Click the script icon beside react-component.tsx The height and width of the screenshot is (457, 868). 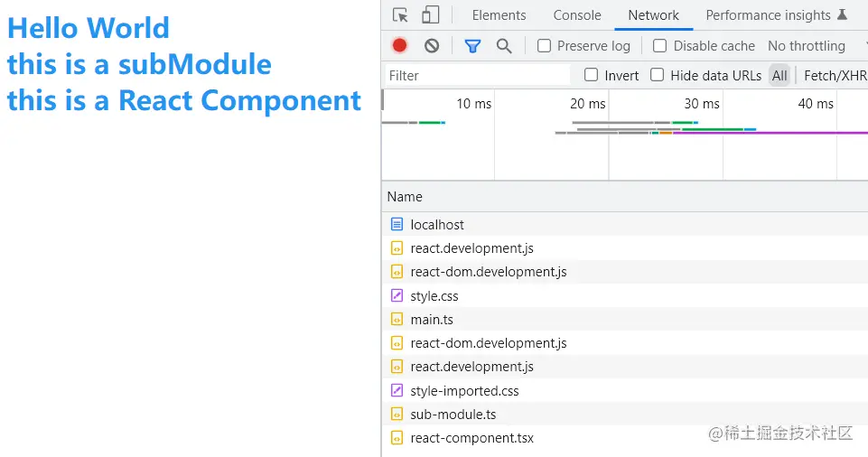point(397,438)
